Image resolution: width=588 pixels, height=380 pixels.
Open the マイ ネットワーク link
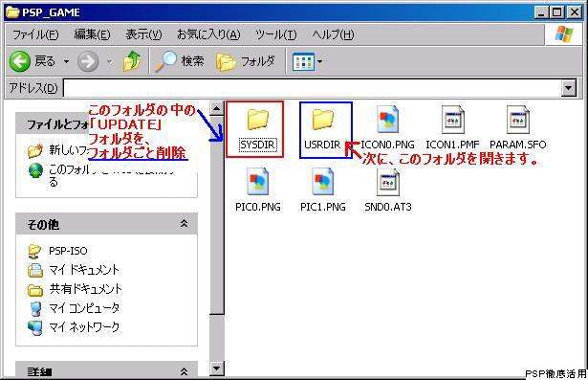click(84, 327)
